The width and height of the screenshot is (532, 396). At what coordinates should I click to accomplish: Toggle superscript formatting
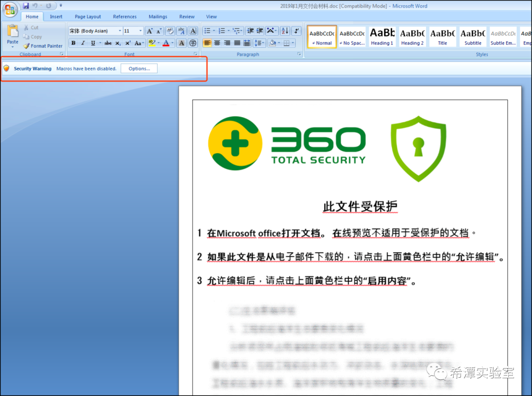[128, 43]
